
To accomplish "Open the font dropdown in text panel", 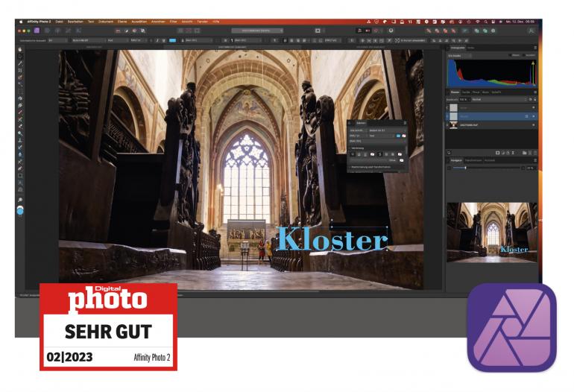I will 378,130.
